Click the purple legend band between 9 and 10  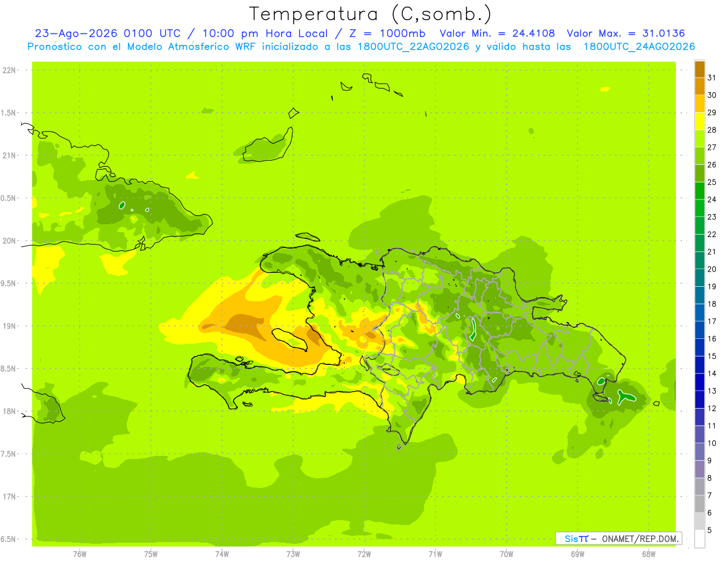click(699, 452)
